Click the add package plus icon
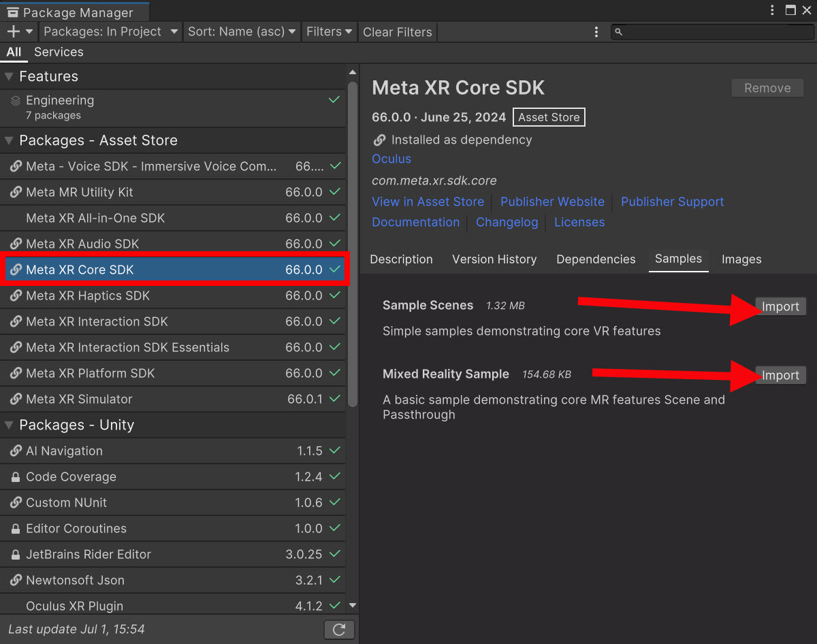This screenshot has width=817, height=644. tap(13, 31)
